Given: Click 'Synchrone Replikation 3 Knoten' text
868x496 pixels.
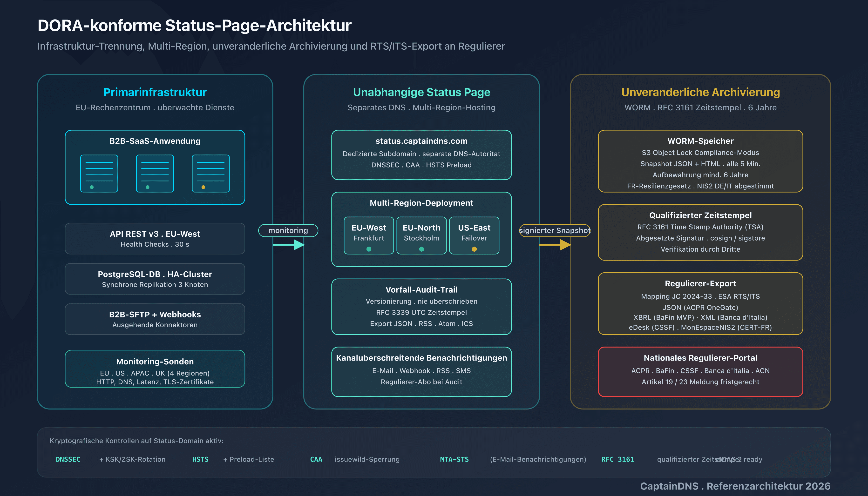Looking at the screenshot, I should point(155,284).
